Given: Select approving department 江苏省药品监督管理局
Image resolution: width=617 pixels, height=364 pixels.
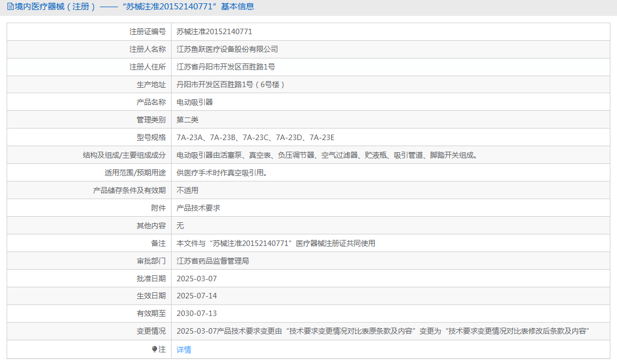Looking at the screenshot, I should coord(212,261).
